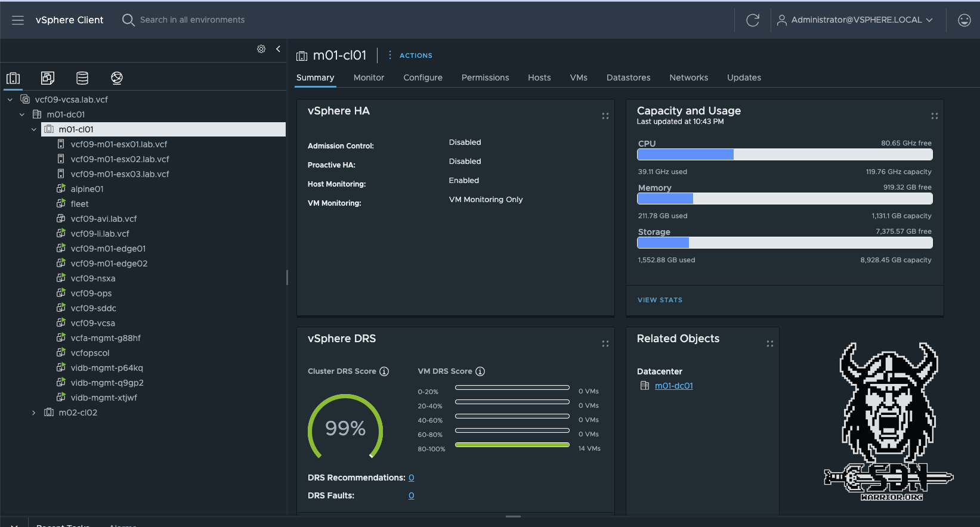Viewport: 980px width, 527px height.
Task: Open the sidebar settings gear icon
Action: (x=261, y=49)
